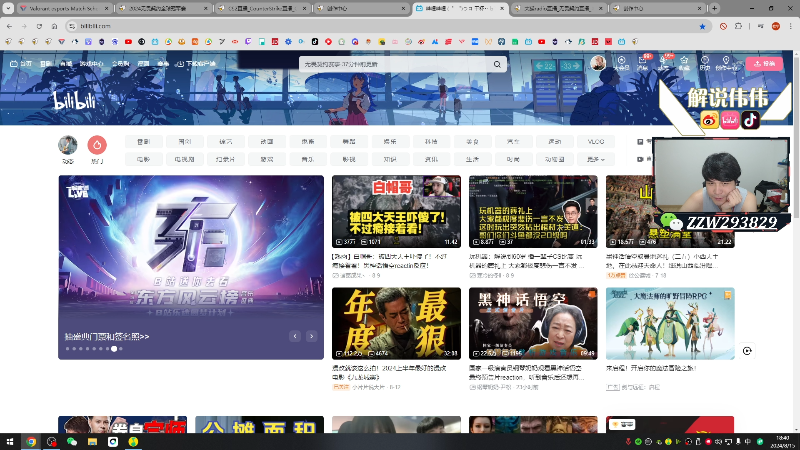800x450 pixels.
Task: Open 消息 messages icon with badge
Action: pyautogui.click(x=643, y=63)
